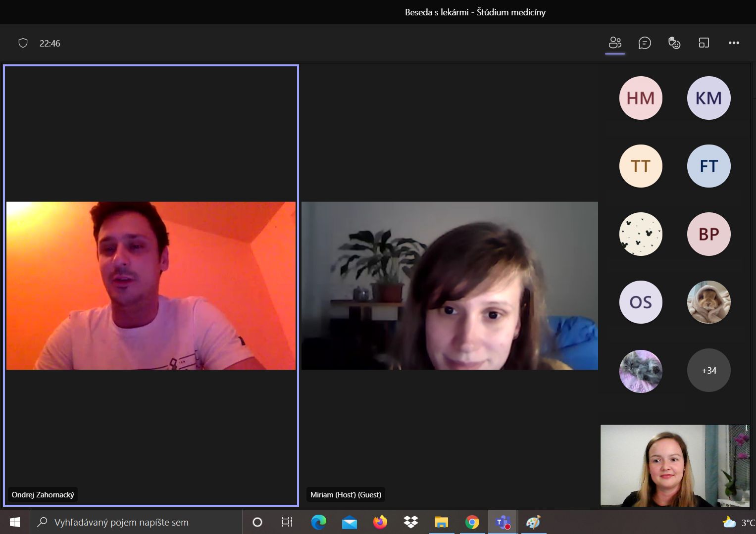Click weather 3°C tray widget
The image size is (756, 534).
739,522
